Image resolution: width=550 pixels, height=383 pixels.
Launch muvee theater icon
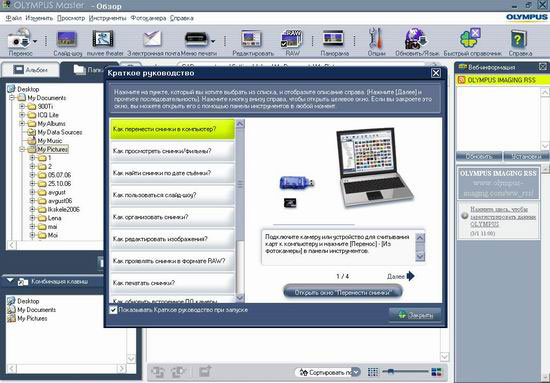[103, 39]
